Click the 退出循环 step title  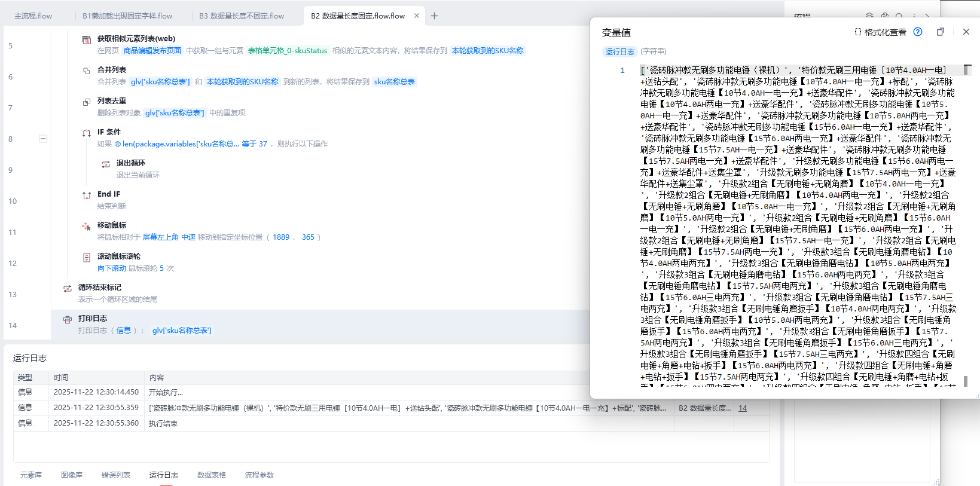[x=130, y=163]
